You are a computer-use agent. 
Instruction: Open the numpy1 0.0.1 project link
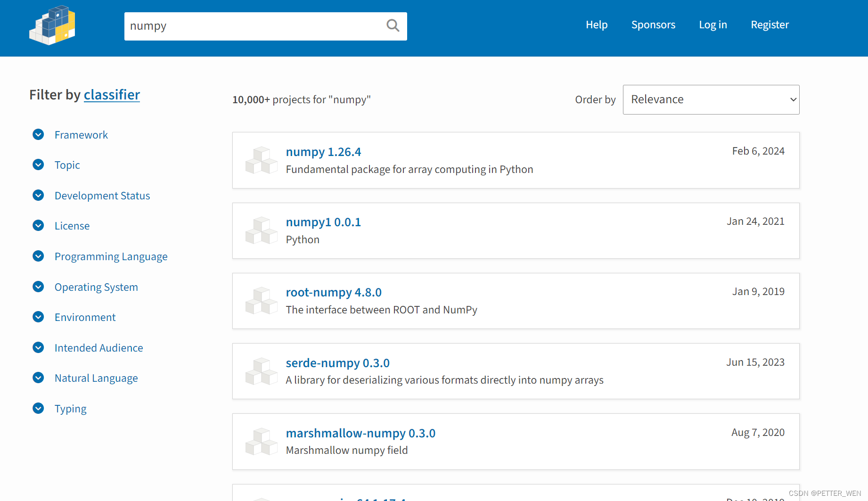[323, 222]
